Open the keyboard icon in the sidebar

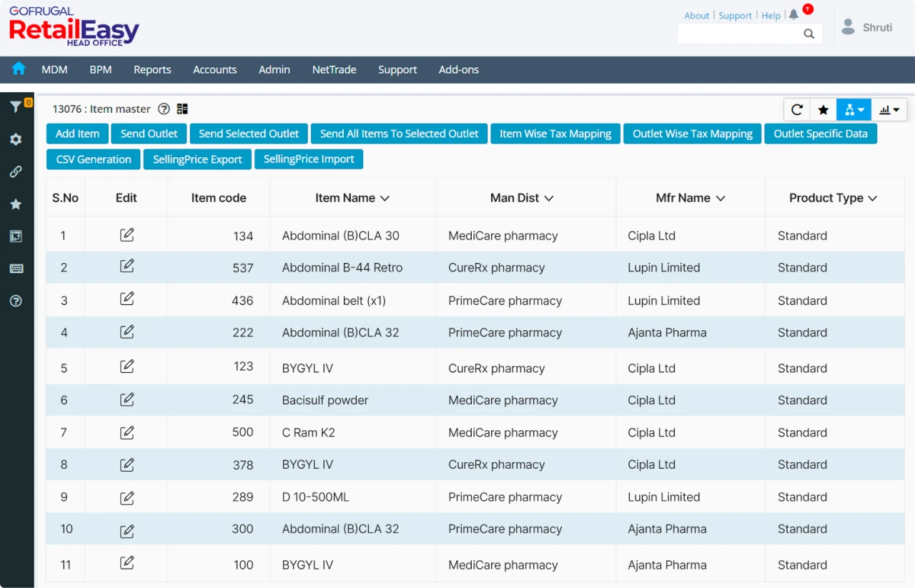pyautogui.click(x=16, y=268)
